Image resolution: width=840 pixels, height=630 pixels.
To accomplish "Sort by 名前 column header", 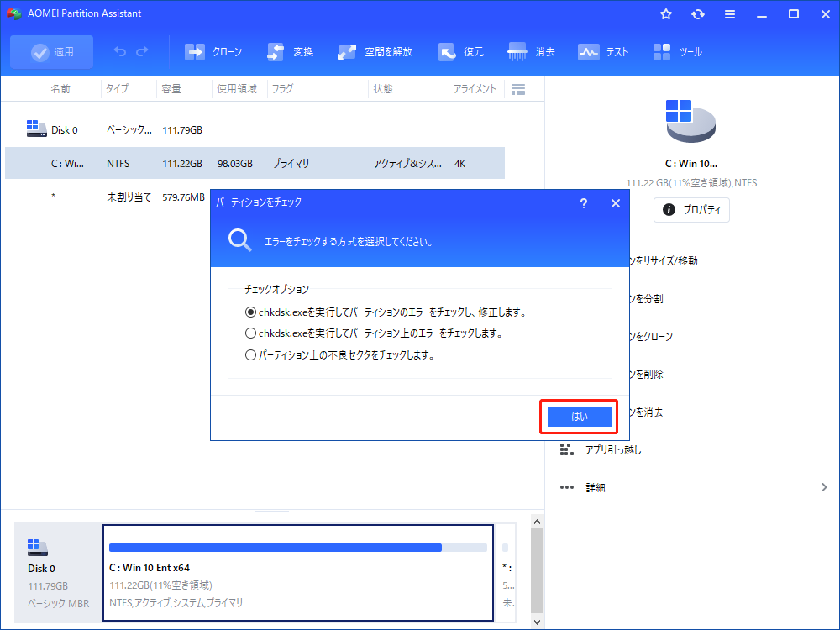I will [x=60, y=89].
